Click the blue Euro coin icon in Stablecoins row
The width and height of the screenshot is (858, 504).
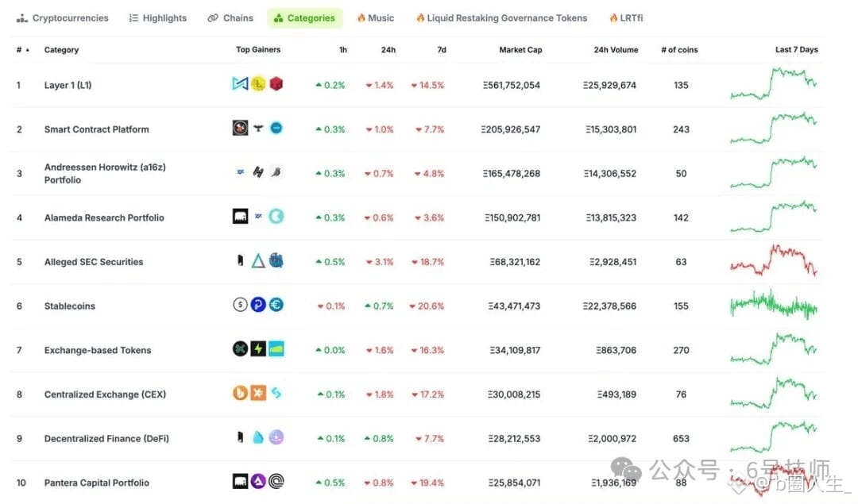pos(276,305)
